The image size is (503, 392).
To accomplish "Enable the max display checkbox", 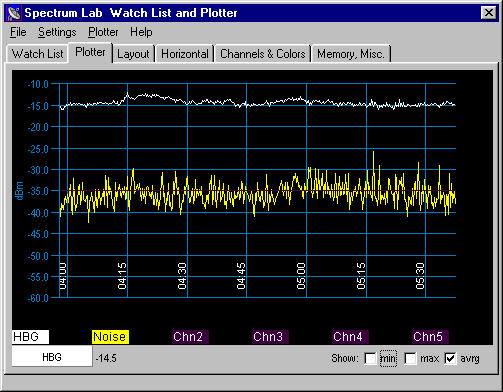I will point(410,359).
